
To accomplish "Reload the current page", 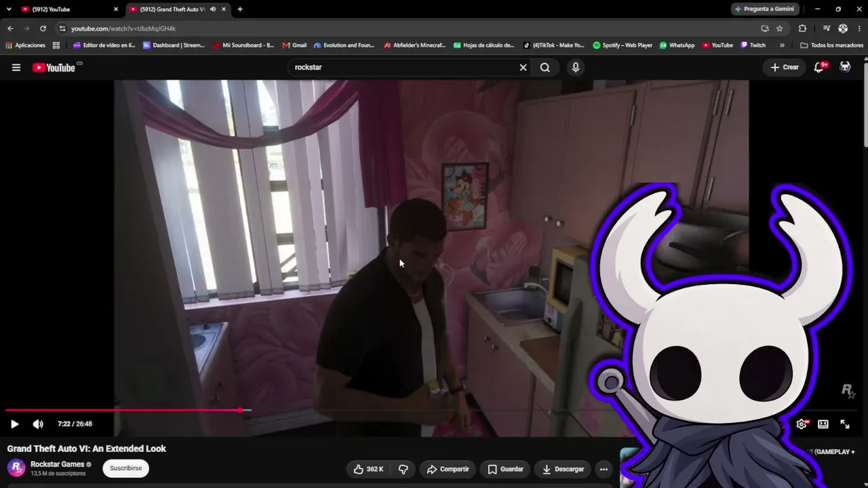I will (x=43, y=28).
